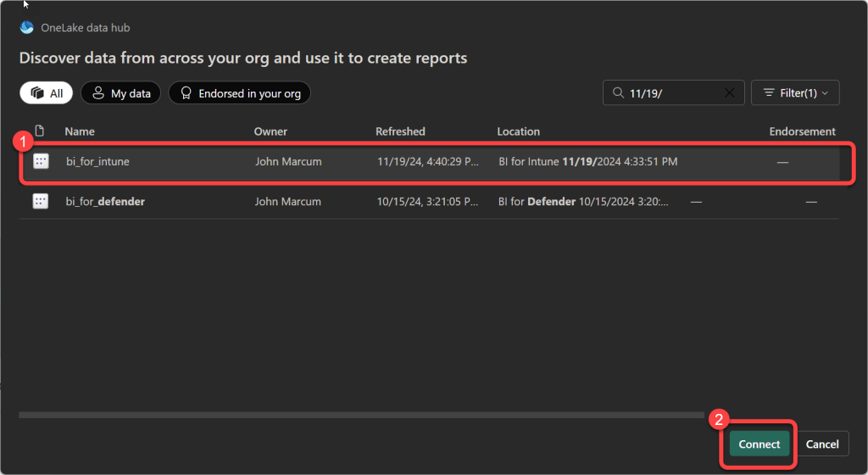Click the Connect button
Image resolution: width=868 pixels, height=475 pixels.
(x=759, y=444)
